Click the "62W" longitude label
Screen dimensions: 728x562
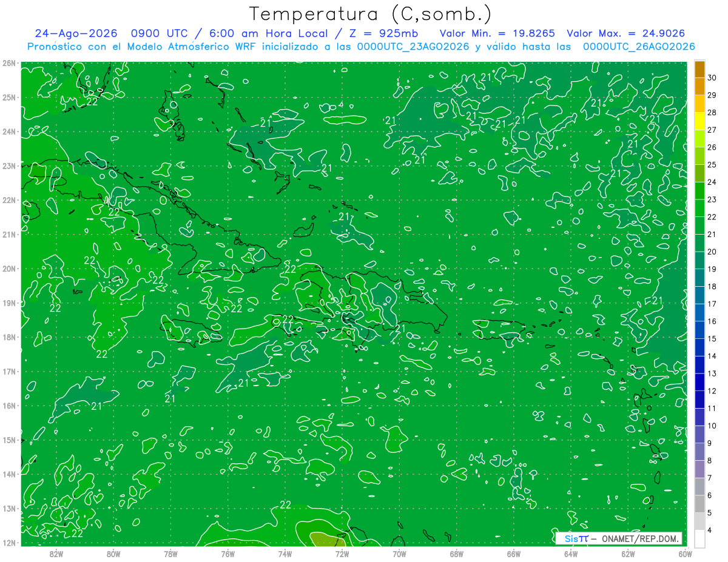click(628, 554)
